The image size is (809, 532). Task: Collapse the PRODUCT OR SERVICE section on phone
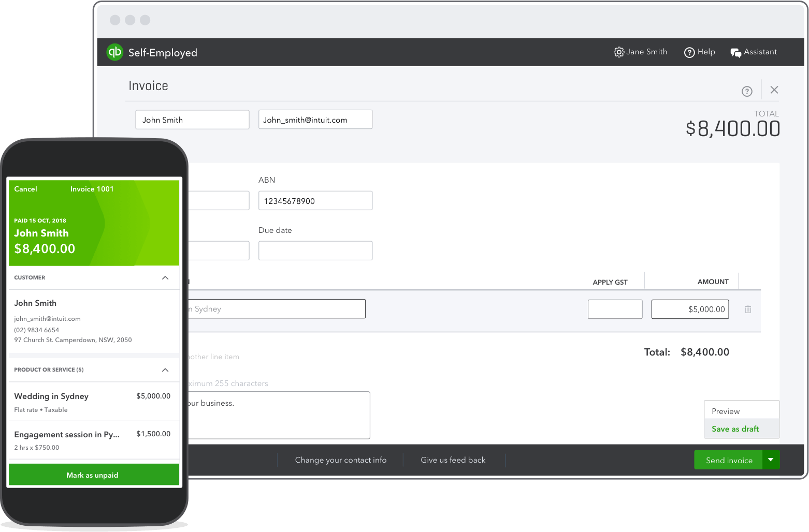pos(165,370)
